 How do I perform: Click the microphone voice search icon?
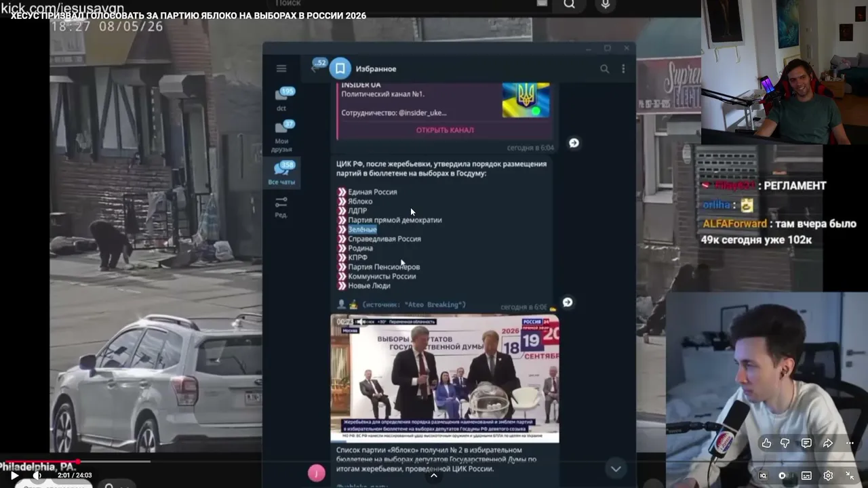605,4
